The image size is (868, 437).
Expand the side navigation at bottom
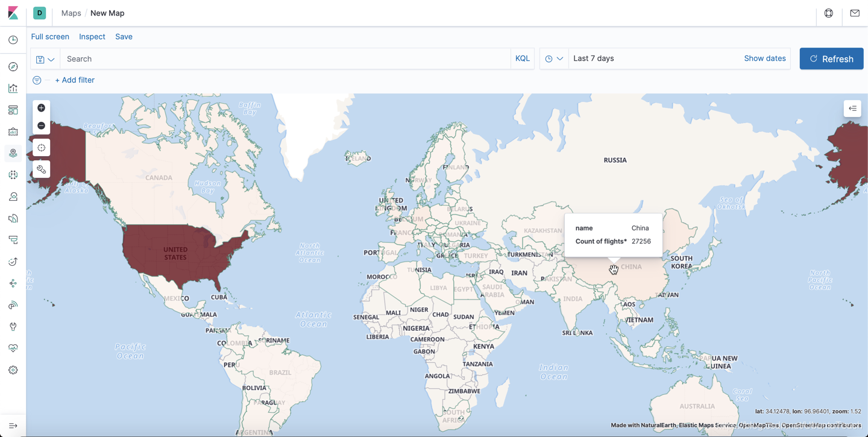pos(13,426)
